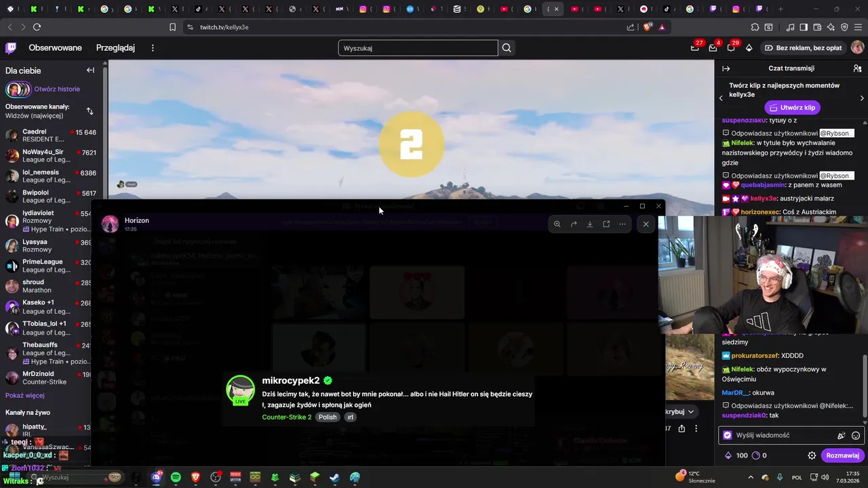Screen dimensions: 868x488
Task: Toggle microphone in the system tray
Action: point(780,477)
